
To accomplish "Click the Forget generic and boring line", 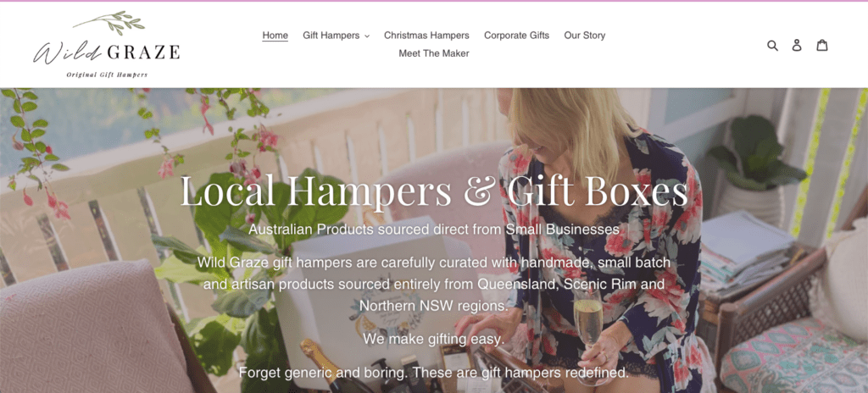I will [434, 373].
